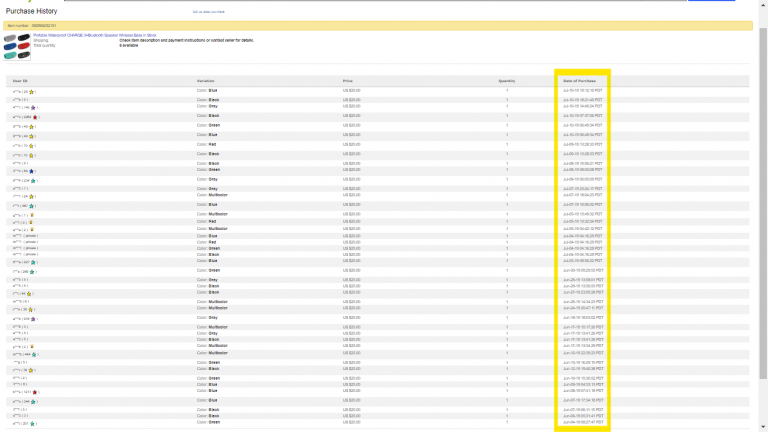Click the blue star beside feedback score 84
The width and height of the screenshot is (768, 433).
(33, 171)
